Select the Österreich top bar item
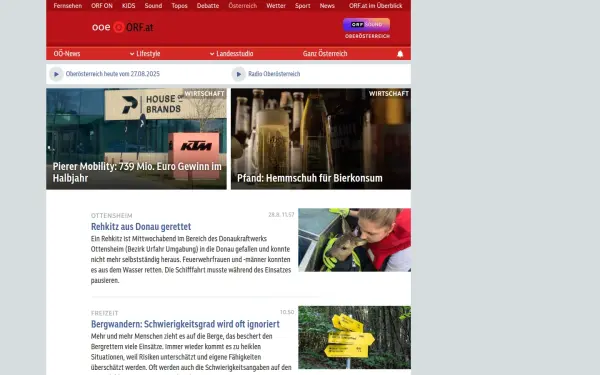 tap(243, 6)
